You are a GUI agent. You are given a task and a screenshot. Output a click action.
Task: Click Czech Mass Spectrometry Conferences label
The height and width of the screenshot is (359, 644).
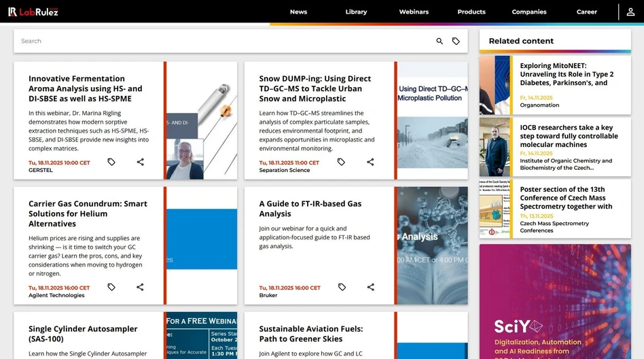[554, 227]
